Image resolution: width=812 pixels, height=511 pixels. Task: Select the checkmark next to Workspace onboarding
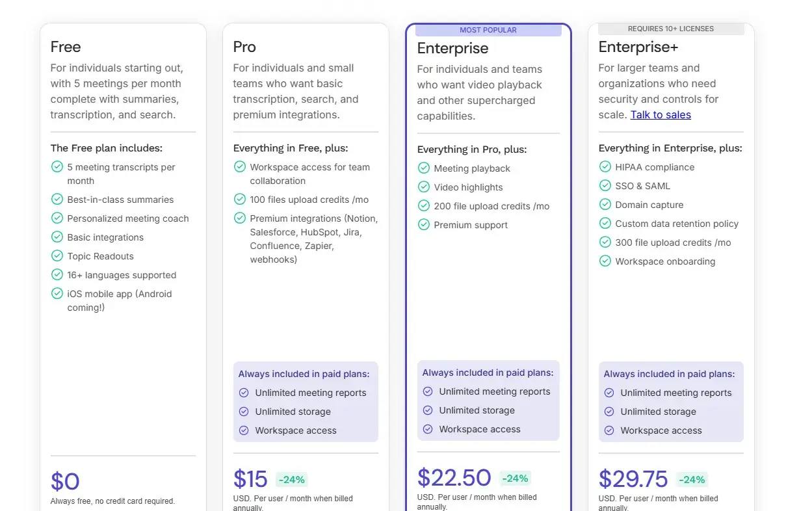(x=605, y=261)
